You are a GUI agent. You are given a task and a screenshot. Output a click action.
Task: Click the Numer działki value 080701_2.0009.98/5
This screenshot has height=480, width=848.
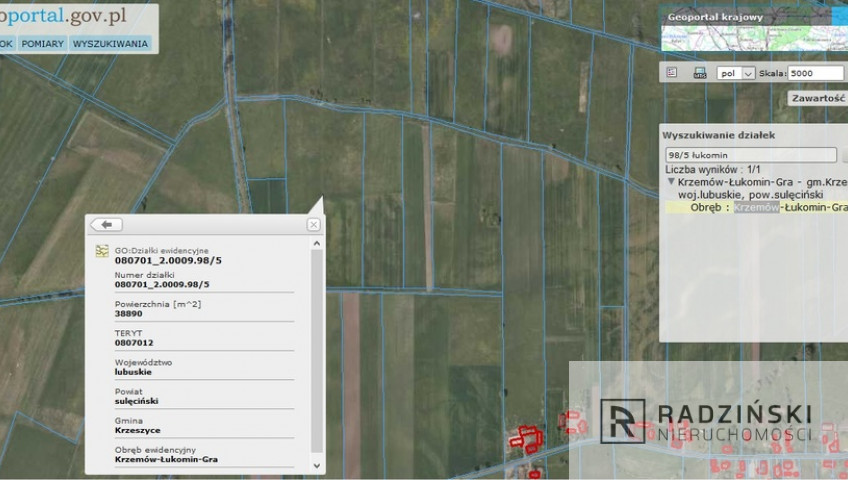[x=162, y=284]
